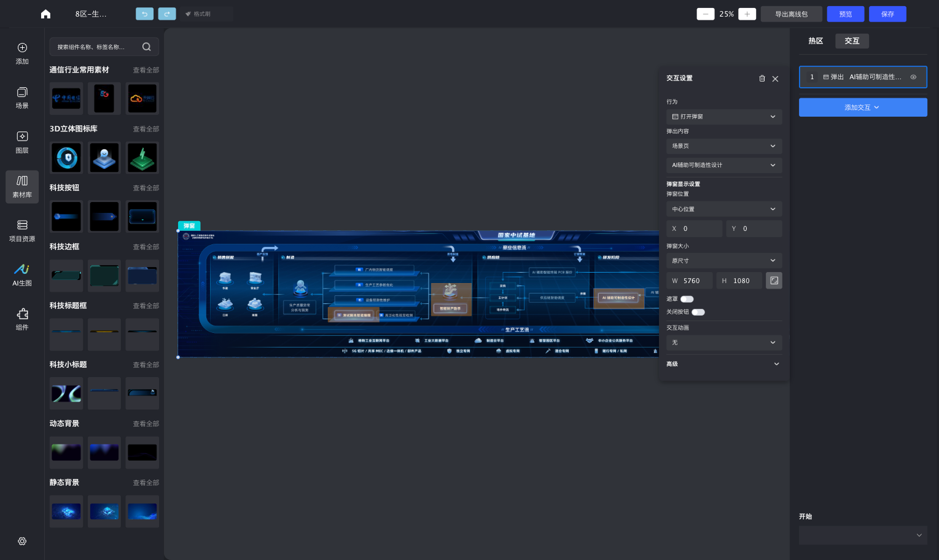Open settings gear at sidebar bottom

(x=22, y=541)
